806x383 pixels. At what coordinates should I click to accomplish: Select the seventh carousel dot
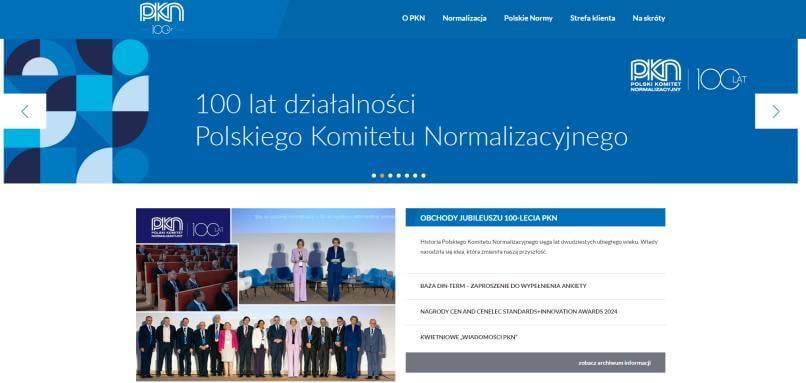coord(423,175)
